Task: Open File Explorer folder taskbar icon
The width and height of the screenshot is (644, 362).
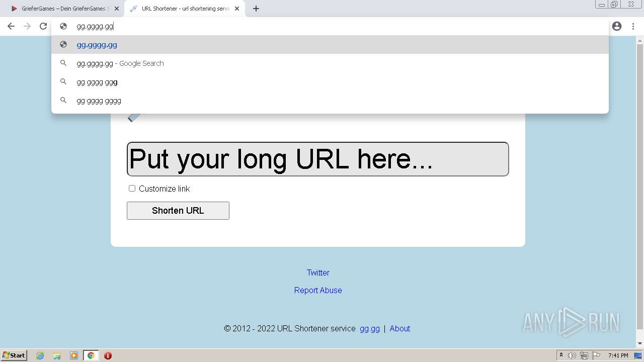Action: [x=57, y=355]
